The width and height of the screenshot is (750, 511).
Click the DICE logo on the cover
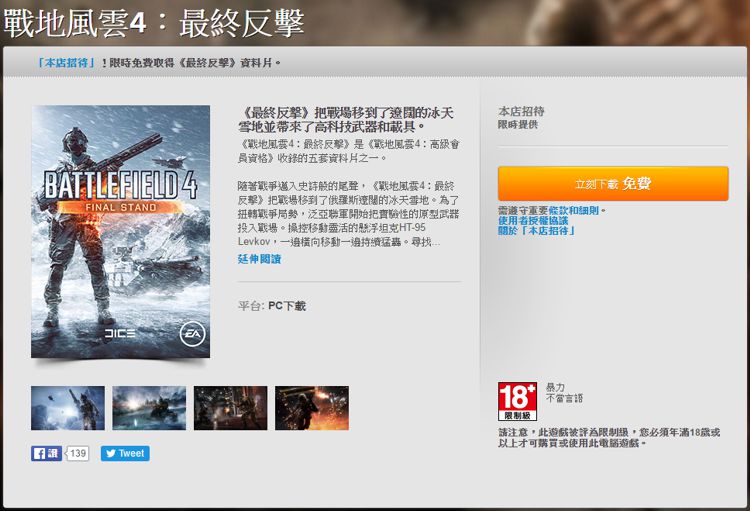120,333
